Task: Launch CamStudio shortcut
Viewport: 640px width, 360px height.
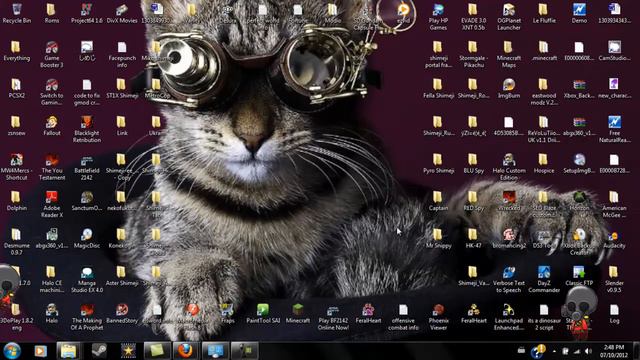Action: click(614, 51)
